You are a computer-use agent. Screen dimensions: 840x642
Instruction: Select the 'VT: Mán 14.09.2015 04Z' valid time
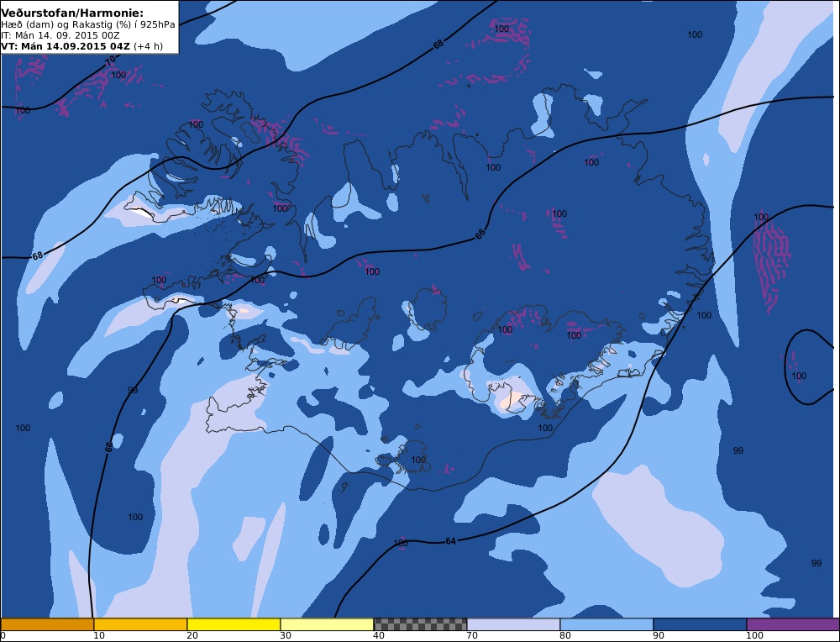66,46
